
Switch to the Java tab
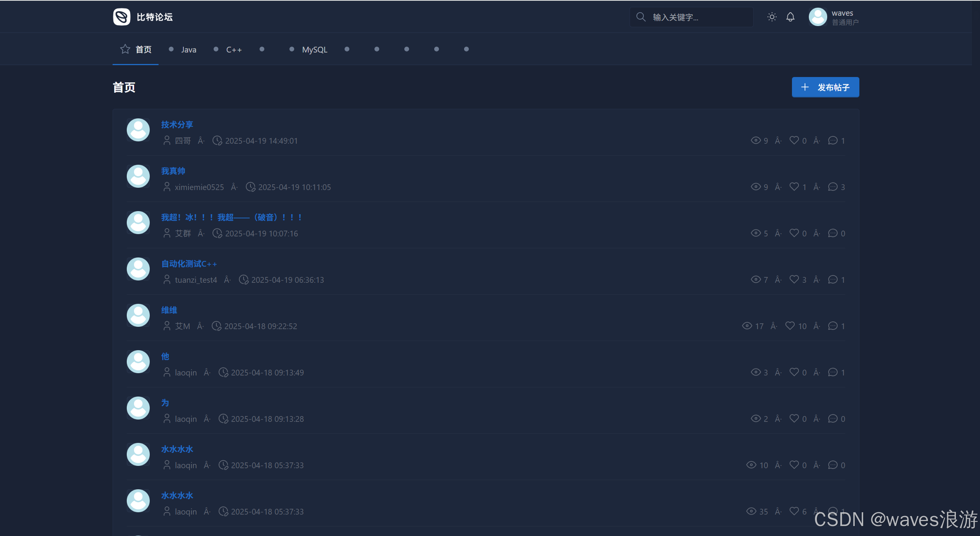[188, 49]
